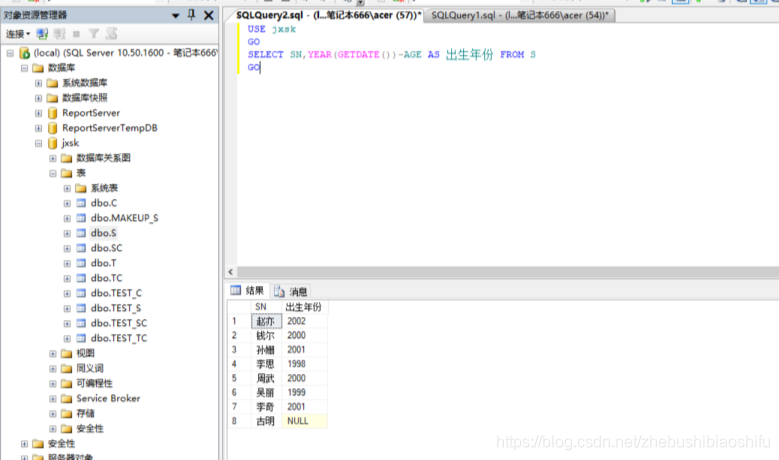779x460 pixels.
Task: Close the Object Explorer panel
Action: point(209,15)
